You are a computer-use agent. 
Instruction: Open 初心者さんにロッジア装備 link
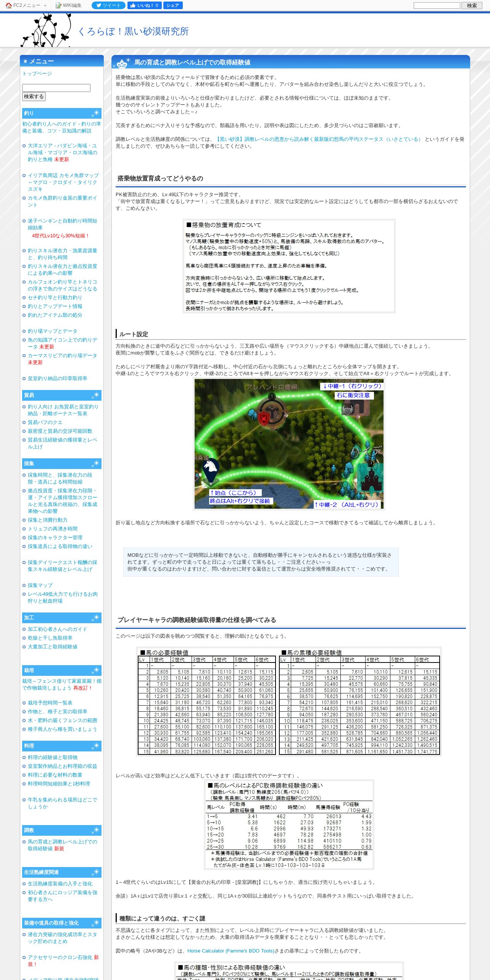coord(62,896)
